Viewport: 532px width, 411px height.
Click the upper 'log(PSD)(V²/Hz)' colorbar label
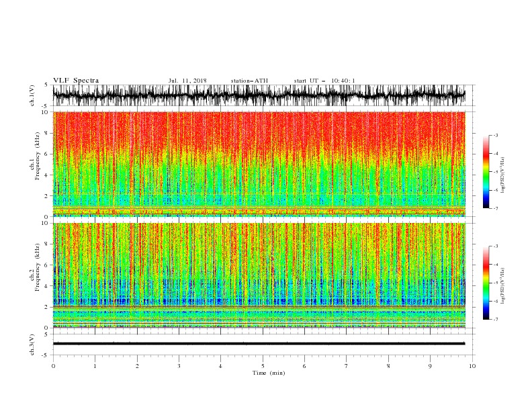tap(503, 175)
